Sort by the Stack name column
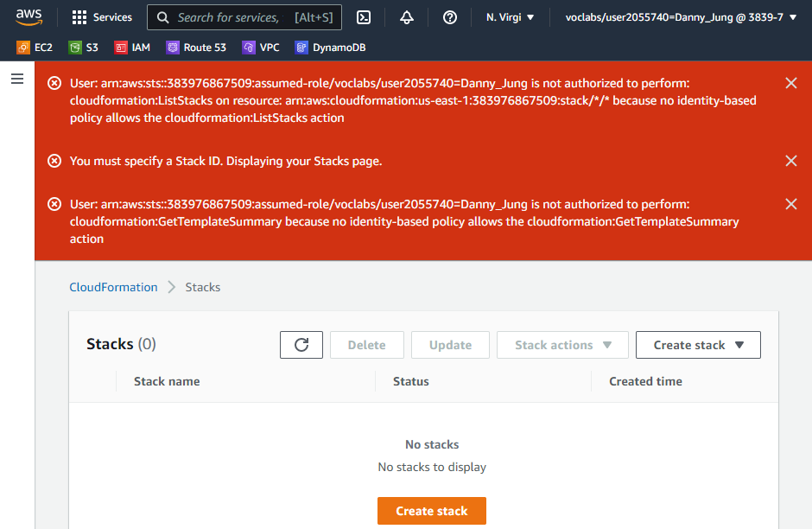Viewport: 812px width, 529px height. click(167, 381)
